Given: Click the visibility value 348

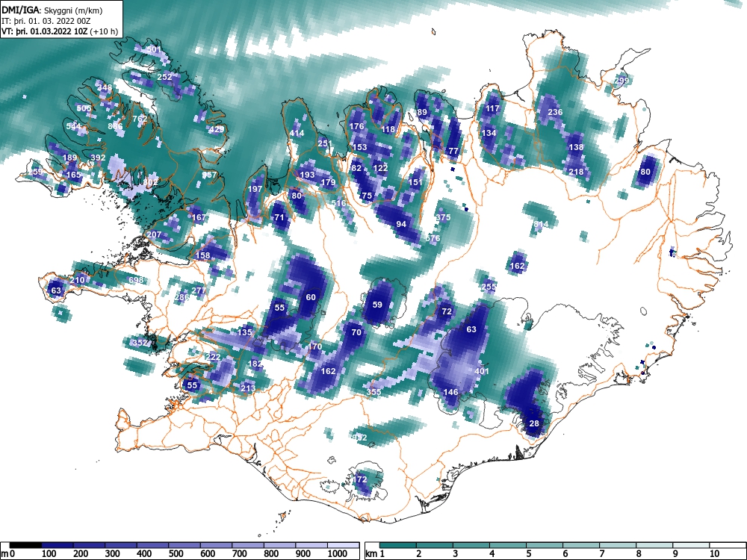Looking at the screenshot, I should click(x=105, y=87).
